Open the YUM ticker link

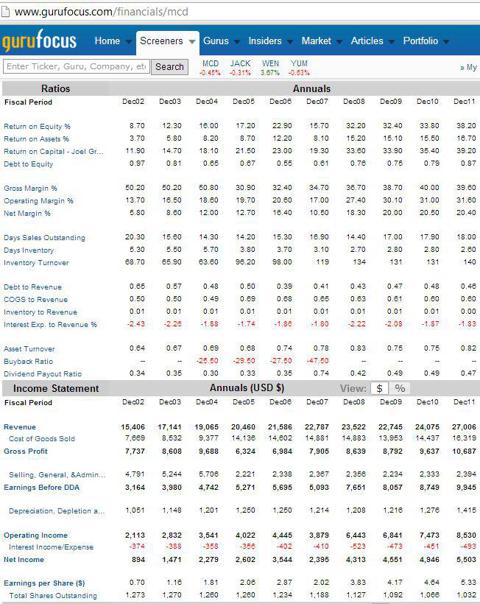(x=299, y=63)
